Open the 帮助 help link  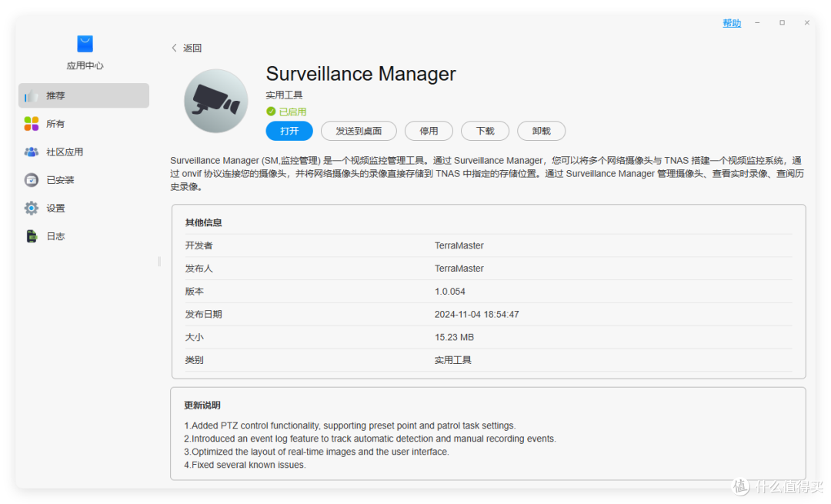(732, 23)
